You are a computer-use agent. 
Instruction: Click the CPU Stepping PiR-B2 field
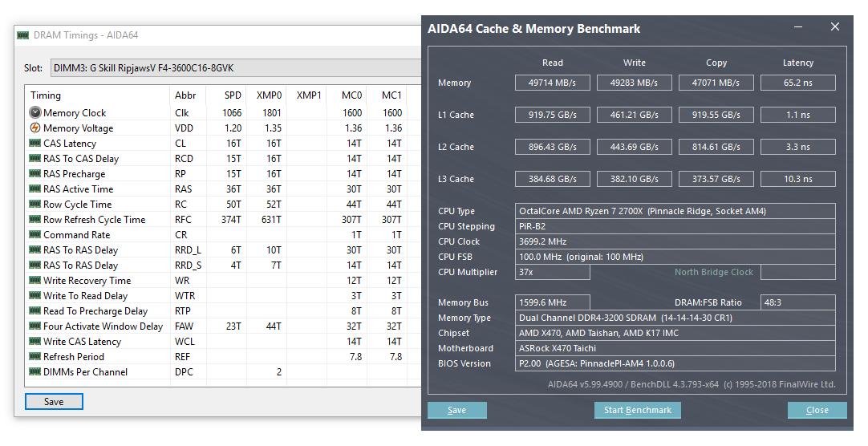click(675, 226)
